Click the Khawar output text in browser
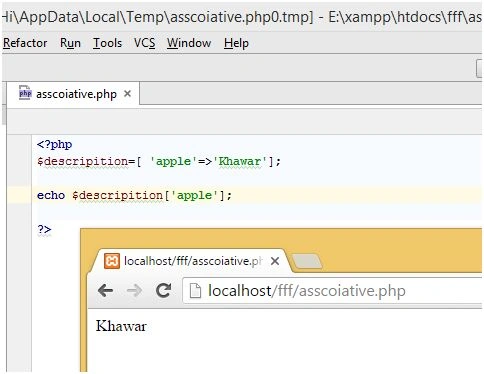Viewport: 484px width, 374px height. tap(121, 326)
